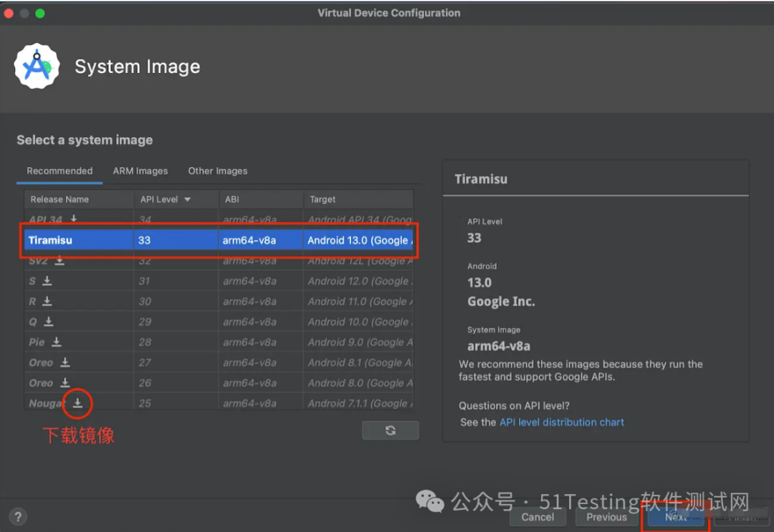
Task: Download the R release image
Action: pyautogui.click(x=47, y=301)
